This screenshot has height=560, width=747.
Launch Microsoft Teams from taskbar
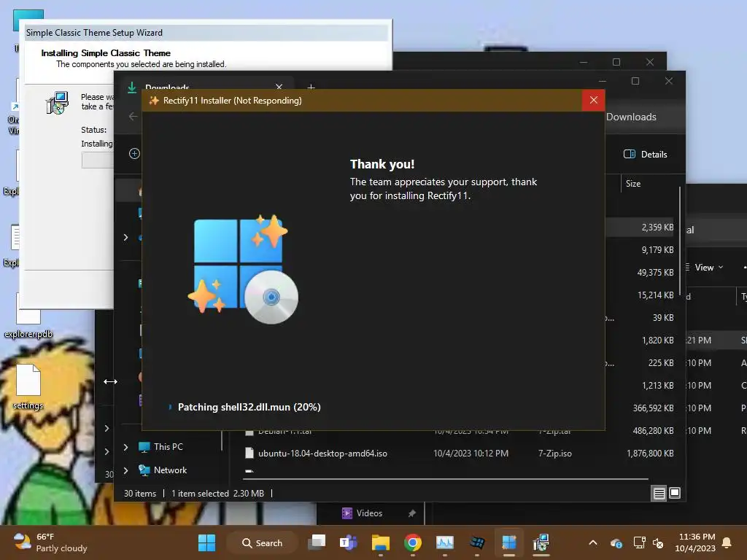click(349, 542)
